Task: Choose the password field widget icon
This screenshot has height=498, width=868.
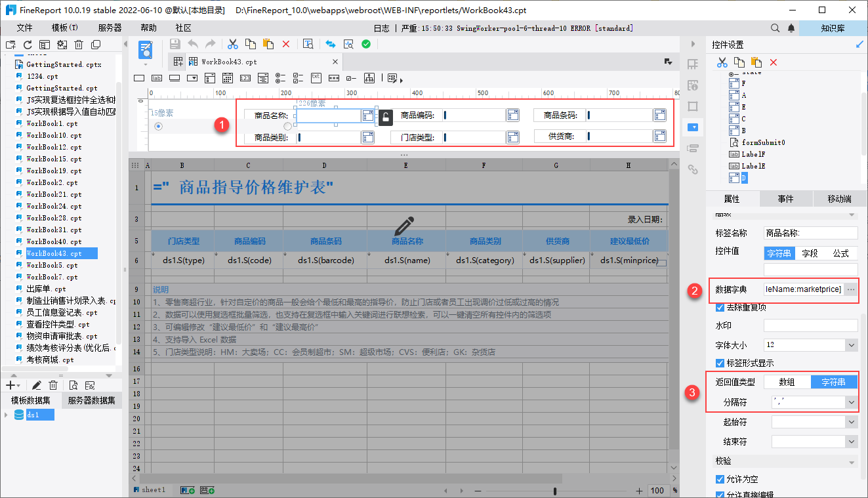Action: [x=333, y=77]
